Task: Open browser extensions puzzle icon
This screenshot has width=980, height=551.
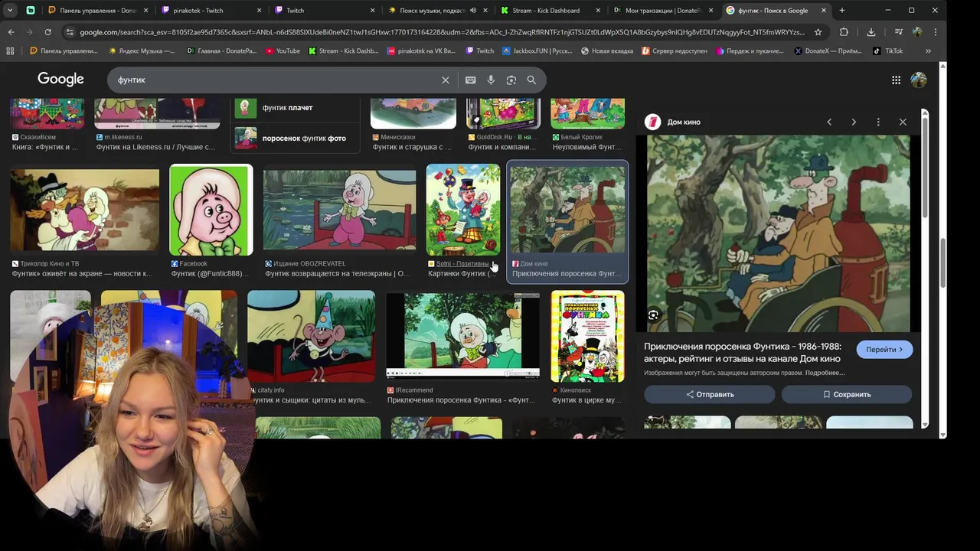Action: (844, 32)
